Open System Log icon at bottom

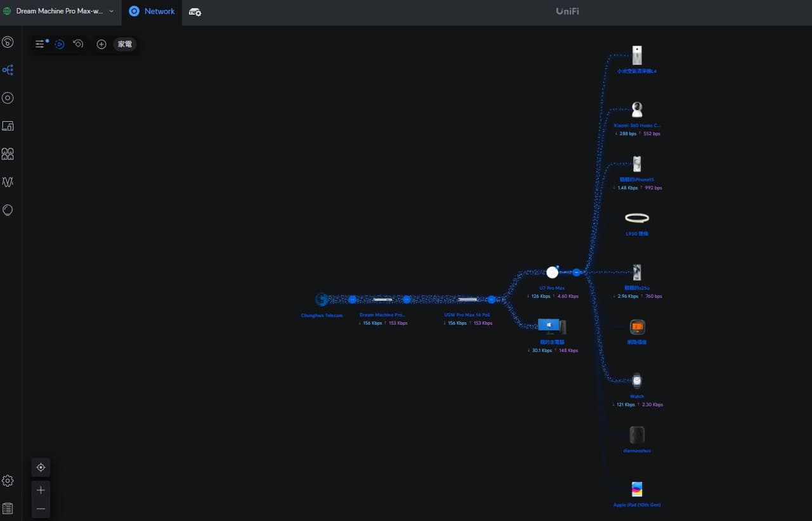click(x=8, y=508)
